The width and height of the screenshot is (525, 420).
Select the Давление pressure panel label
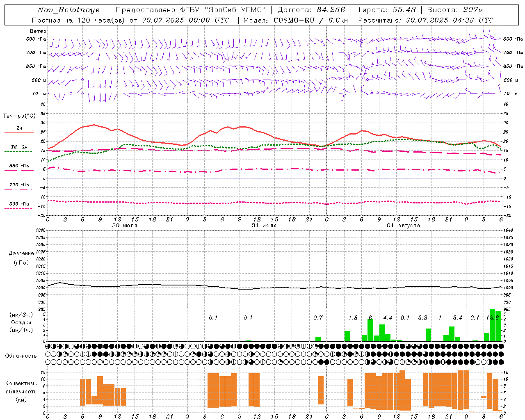click(21, 253)
